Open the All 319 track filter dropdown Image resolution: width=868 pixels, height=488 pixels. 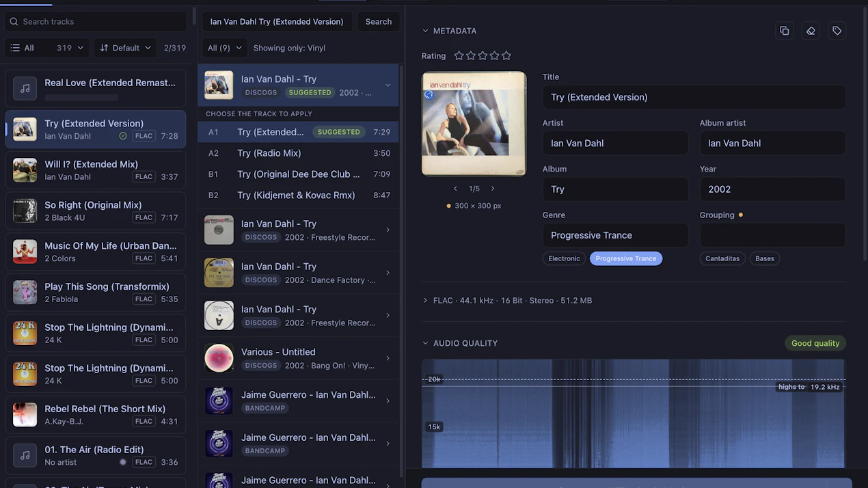47,48
